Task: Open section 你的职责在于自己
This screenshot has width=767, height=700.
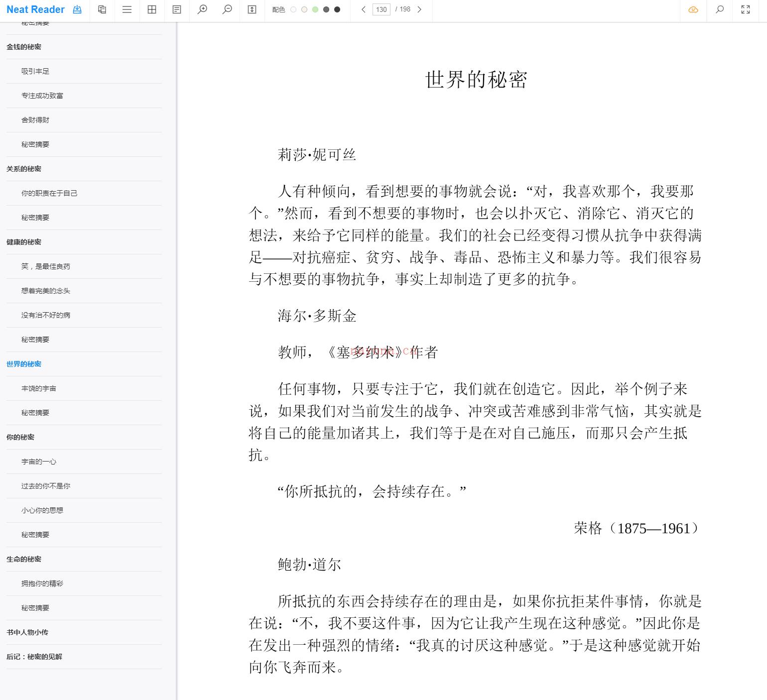Action: (49, 193)
